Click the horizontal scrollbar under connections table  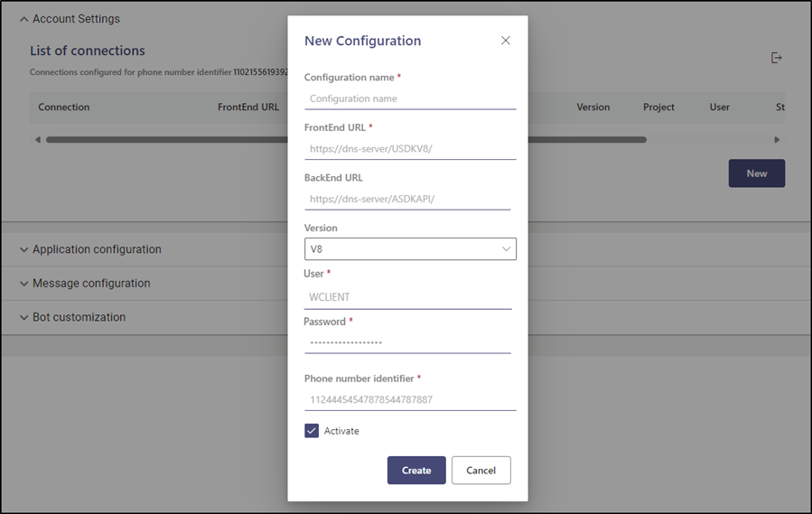point(346,140)
